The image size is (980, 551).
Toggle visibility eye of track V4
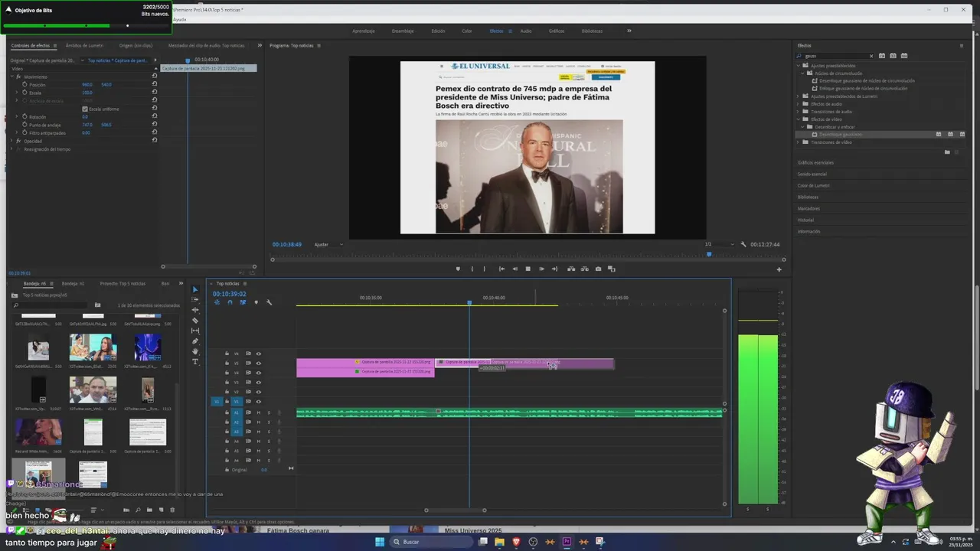(258, 373)
